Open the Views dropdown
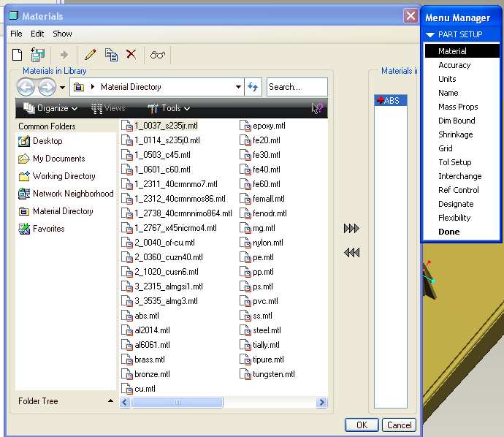This screenshot has height=437, width=504. click(x=108, y=108)
